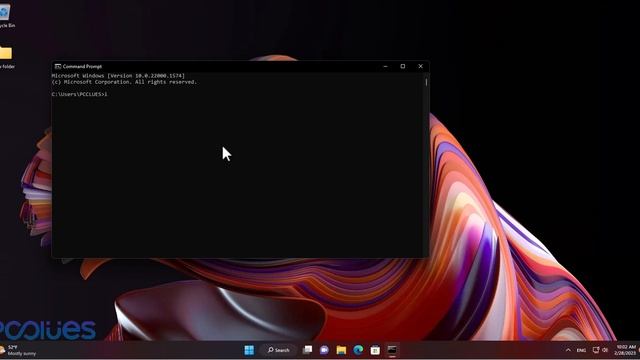
Task: Click the Microsoft Corporation copyright line
Action: coord(124,82)
